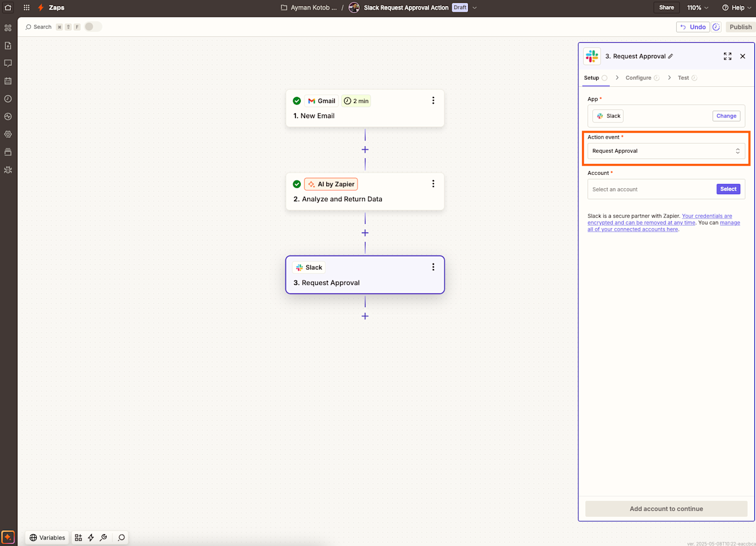Screen dimensions: 756x546
Task: Expand the chevron next to Draft badge
Action: tap(475, 8)
